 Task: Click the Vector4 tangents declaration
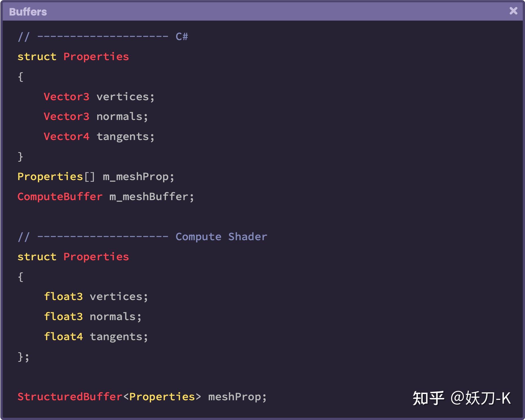click(99, 137)
